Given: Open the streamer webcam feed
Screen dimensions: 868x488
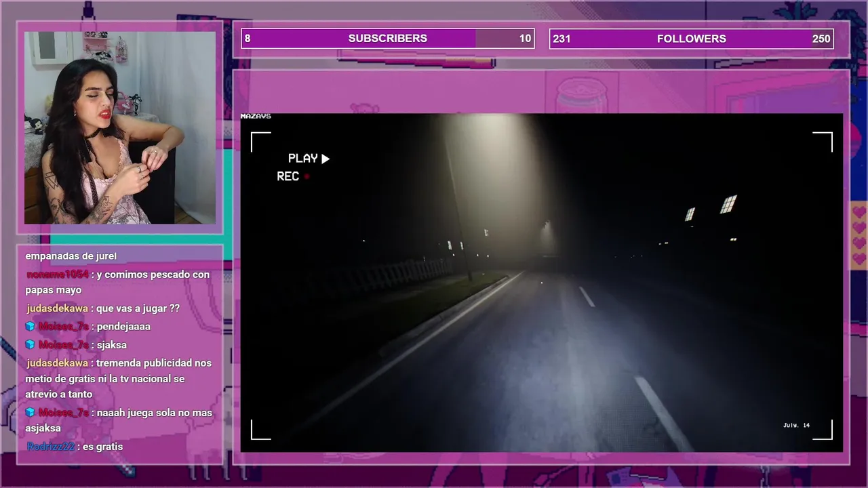Looking at the screenshot, I should click(x=120, y=127).
